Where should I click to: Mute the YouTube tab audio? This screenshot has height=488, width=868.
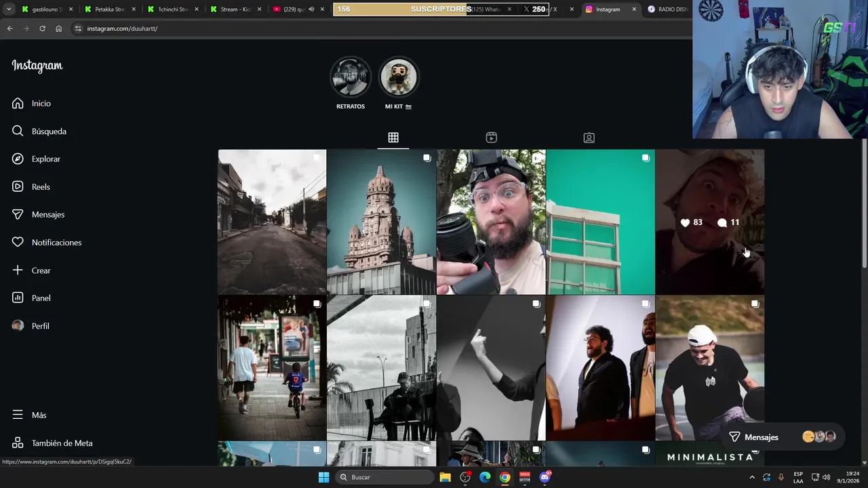[311, 9]
